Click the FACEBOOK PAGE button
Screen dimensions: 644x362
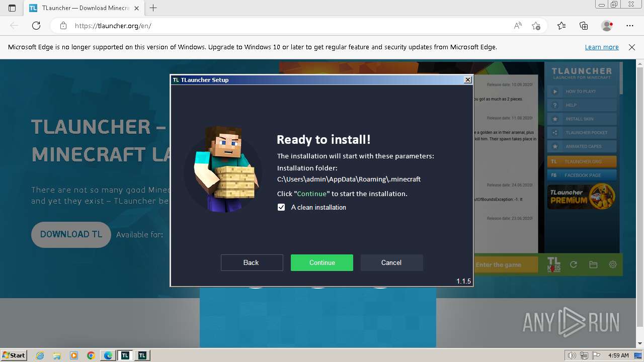click(x=582, y=175)
